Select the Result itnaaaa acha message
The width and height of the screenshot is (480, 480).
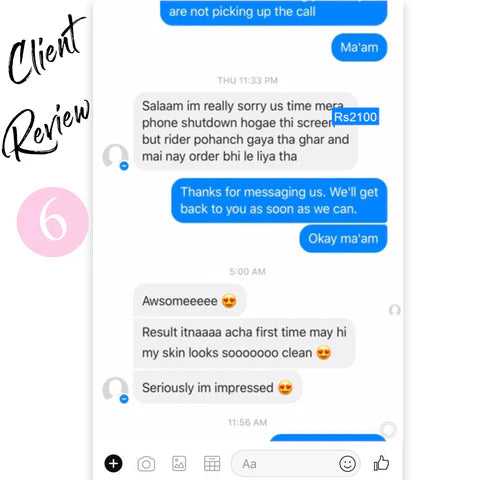pos(244,343)
